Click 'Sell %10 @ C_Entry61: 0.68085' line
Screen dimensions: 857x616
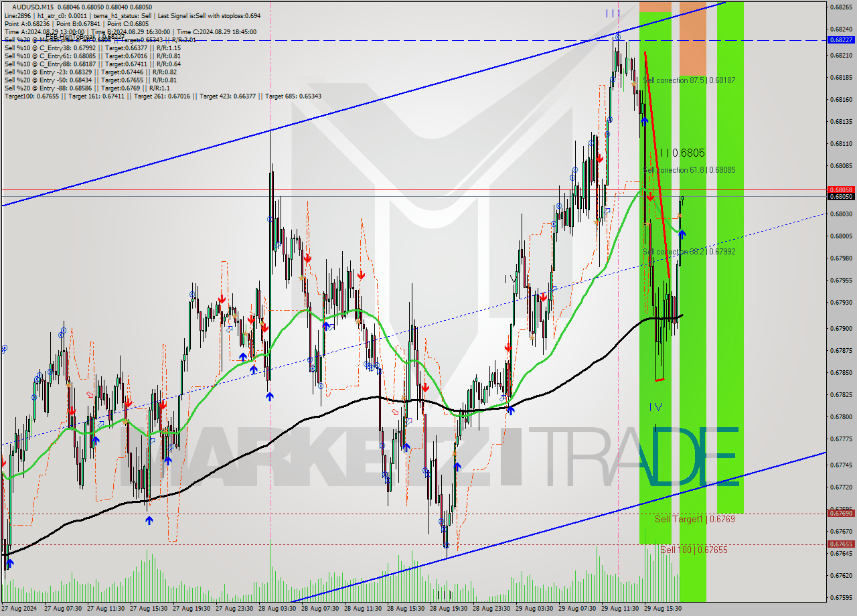tap(92, 56)
